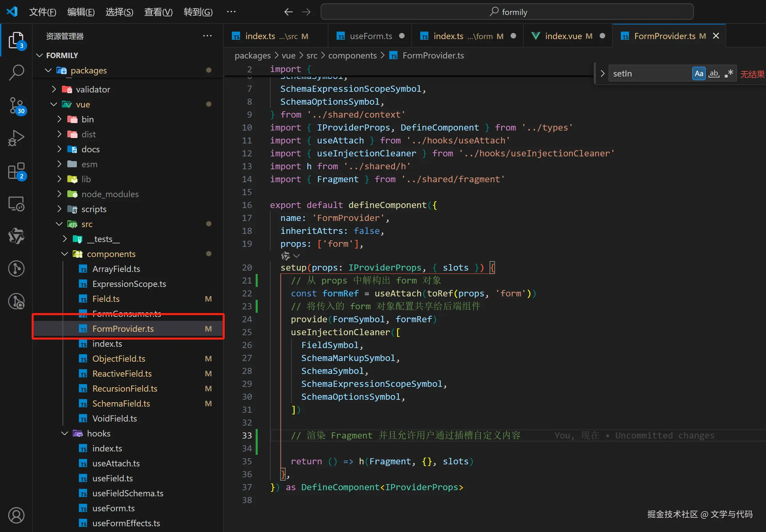Open the Search view in activity bar
This screenshot has width=766, height=532.
click(x=16, y=72)
